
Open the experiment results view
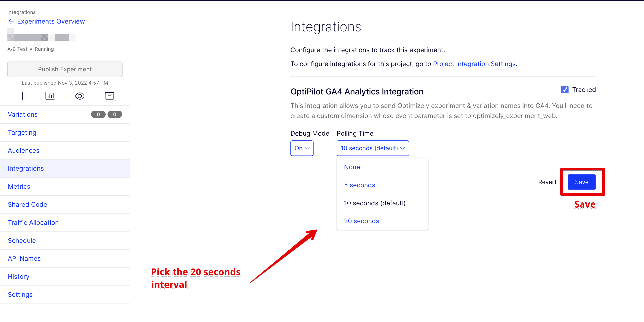(50, 96)
